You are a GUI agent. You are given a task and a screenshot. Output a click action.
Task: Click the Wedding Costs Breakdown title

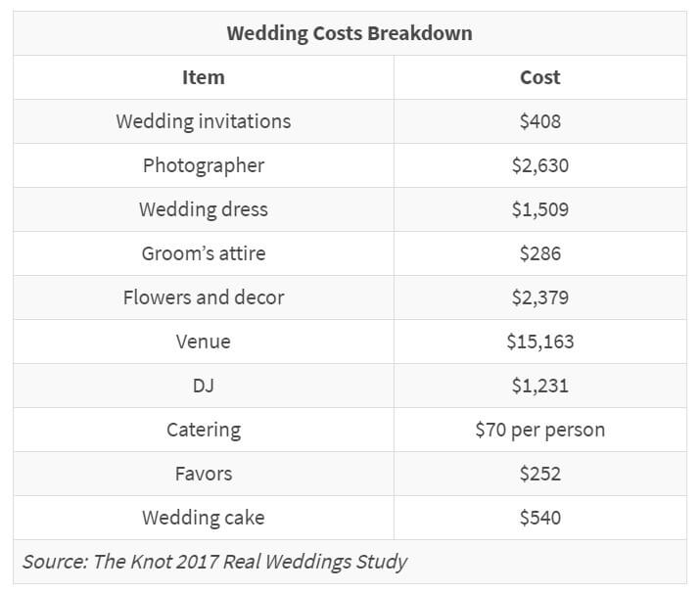(x=350, y=33)
